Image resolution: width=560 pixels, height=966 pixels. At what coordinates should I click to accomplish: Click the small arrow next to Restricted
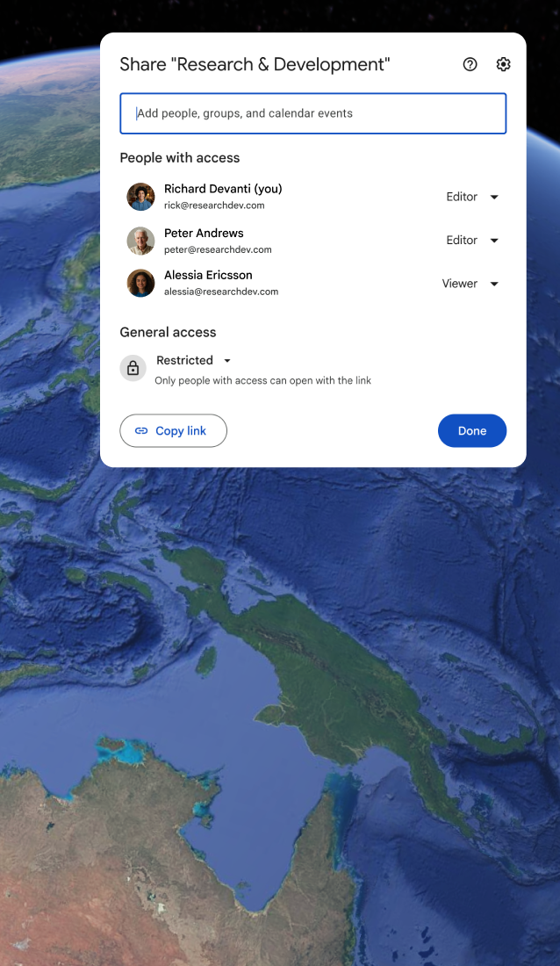[x=227, y=361]
